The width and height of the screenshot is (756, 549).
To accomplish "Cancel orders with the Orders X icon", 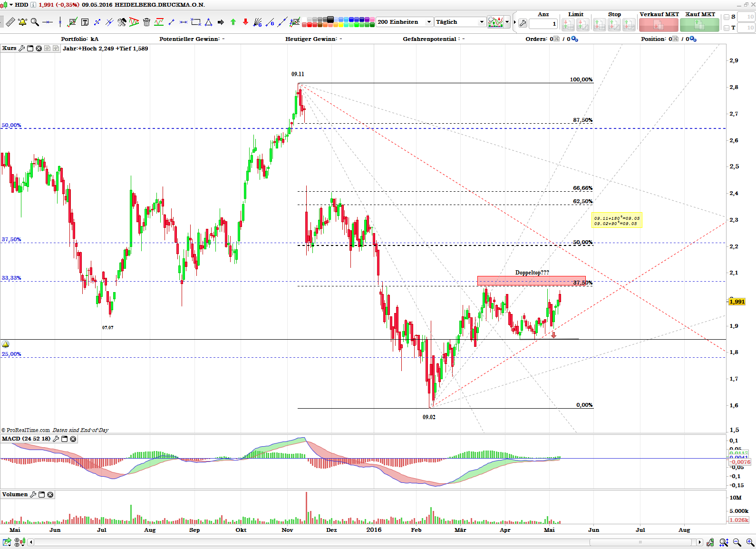I will tap(557, 39).
